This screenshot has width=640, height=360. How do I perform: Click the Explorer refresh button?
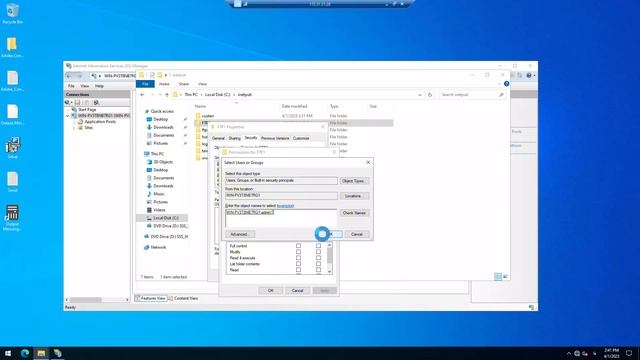pyautogui.click(x=430, y=95)
